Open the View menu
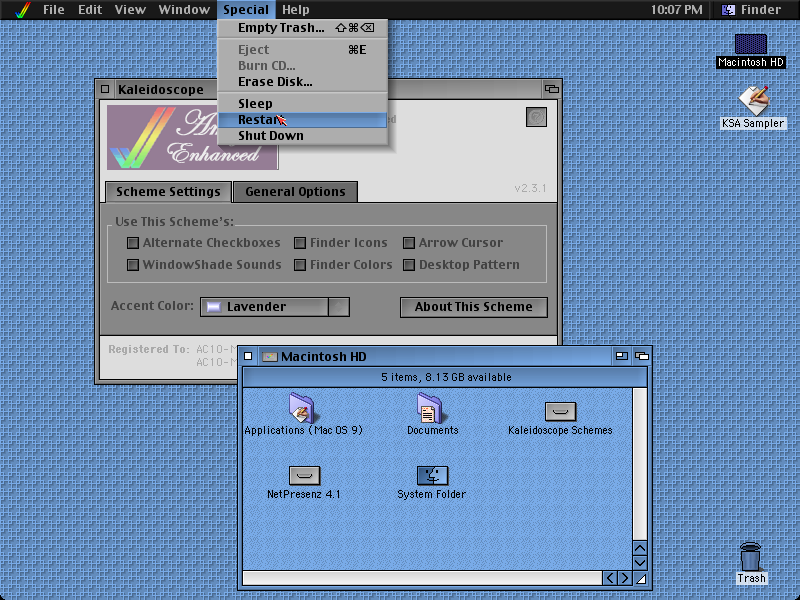800x600 pixels. point(130,10)
